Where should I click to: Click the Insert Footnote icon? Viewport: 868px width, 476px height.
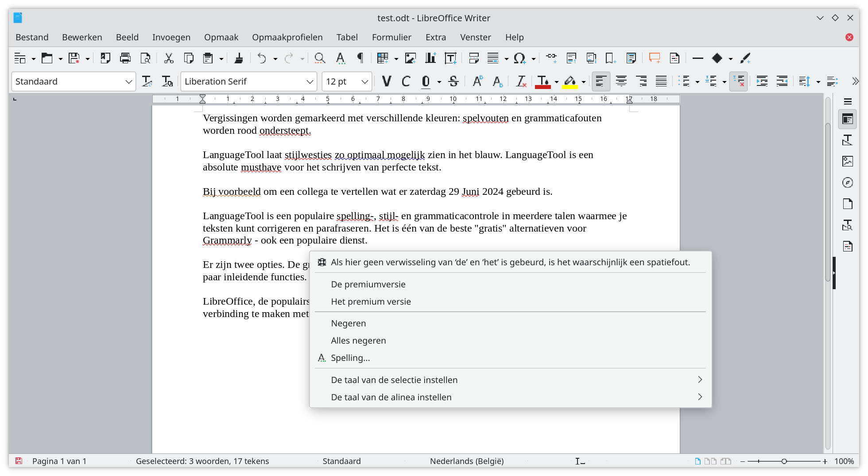click(x=571, y=58)
